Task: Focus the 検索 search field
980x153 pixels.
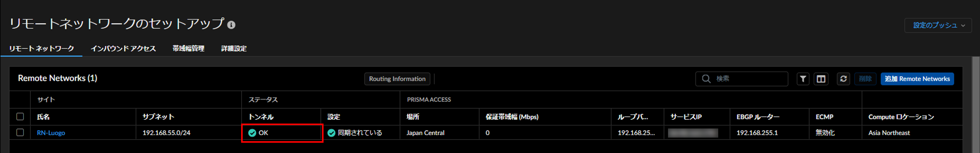Action: pos(742,79)
